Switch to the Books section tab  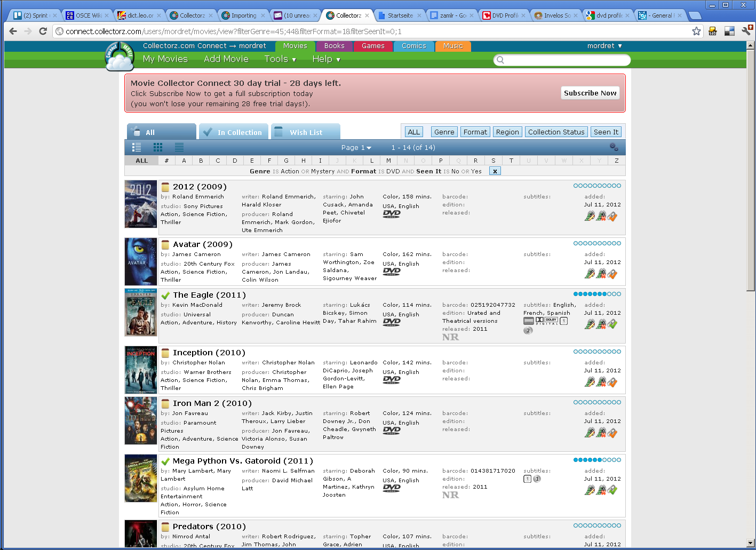[335, 46]
